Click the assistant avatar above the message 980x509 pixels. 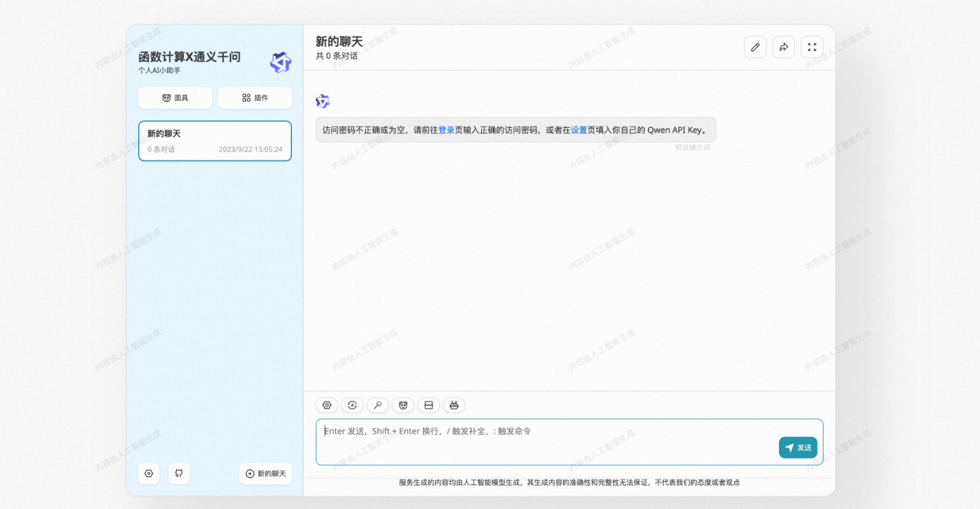coord(323,101)
